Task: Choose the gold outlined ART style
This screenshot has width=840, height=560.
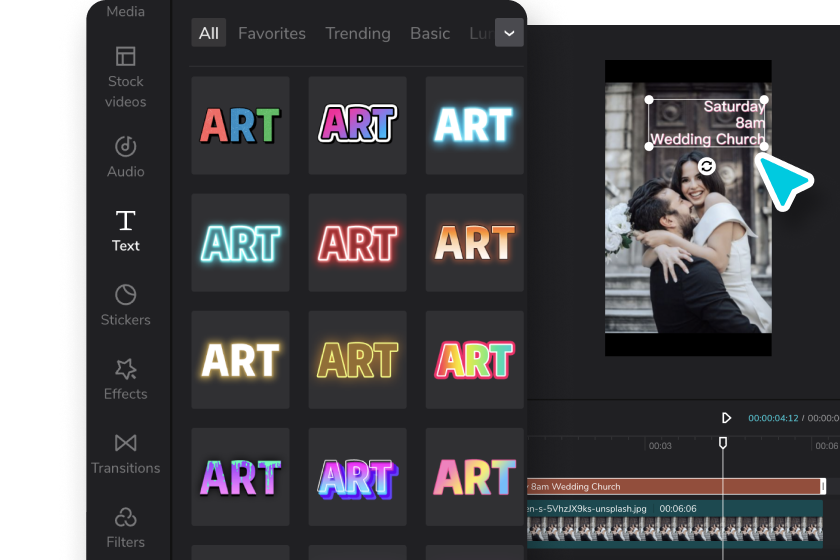Action: pyautogui.click(x=357, y=360)
